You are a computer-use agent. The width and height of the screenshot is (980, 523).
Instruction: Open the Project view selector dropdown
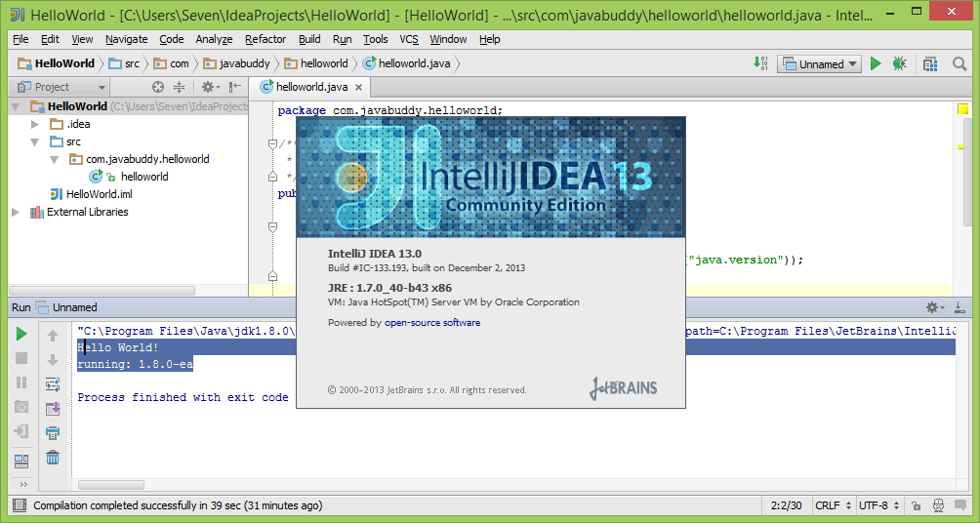61,87
